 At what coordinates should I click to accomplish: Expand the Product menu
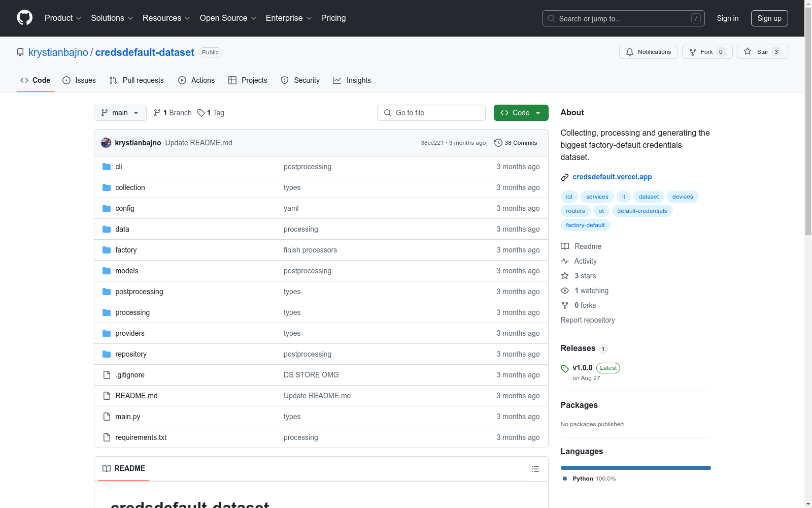pyautogui.click(x=63, y=18)
